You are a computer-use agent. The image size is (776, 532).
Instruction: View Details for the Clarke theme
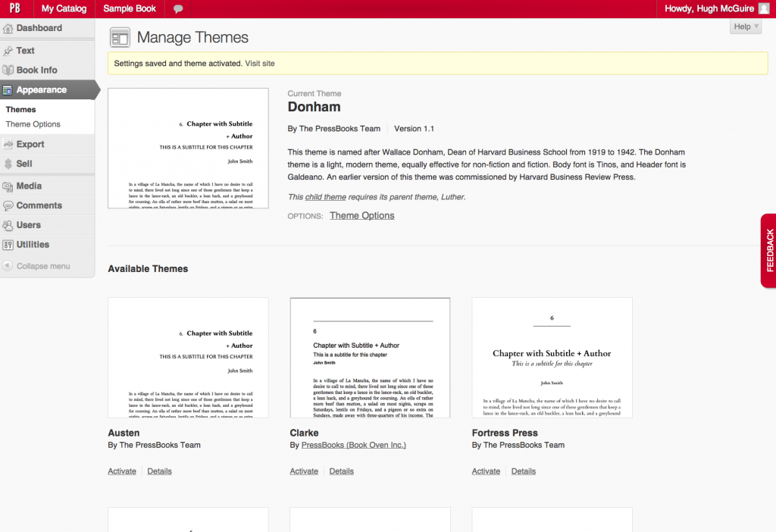point(342,471)
